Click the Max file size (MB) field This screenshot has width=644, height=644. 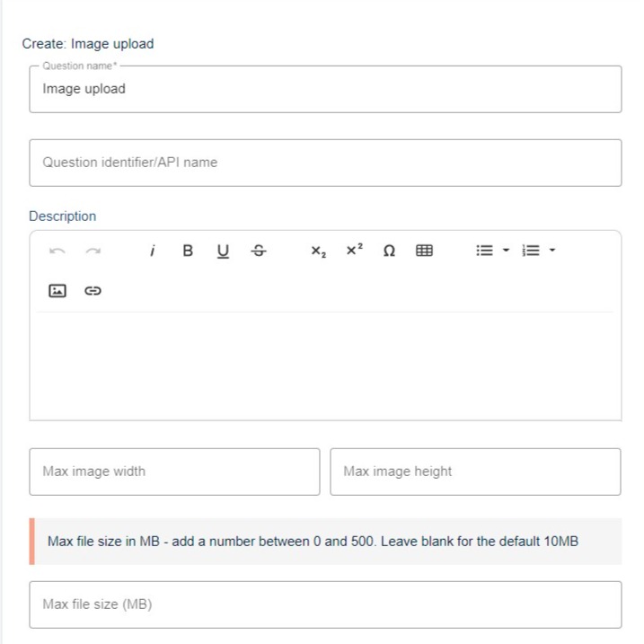click(x=325, y=604)
